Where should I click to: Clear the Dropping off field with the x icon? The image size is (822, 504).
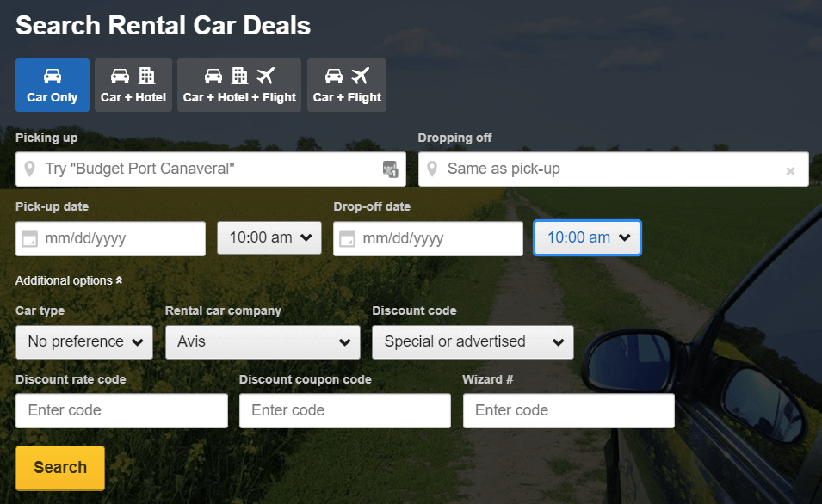pos(790,170)
